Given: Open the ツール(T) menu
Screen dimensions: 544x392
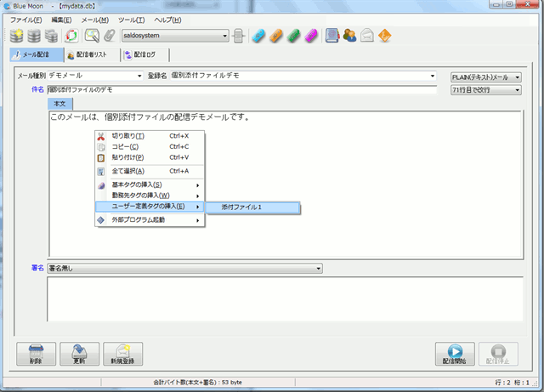Looking at the screenshot, I should click(x=131, y=19).
